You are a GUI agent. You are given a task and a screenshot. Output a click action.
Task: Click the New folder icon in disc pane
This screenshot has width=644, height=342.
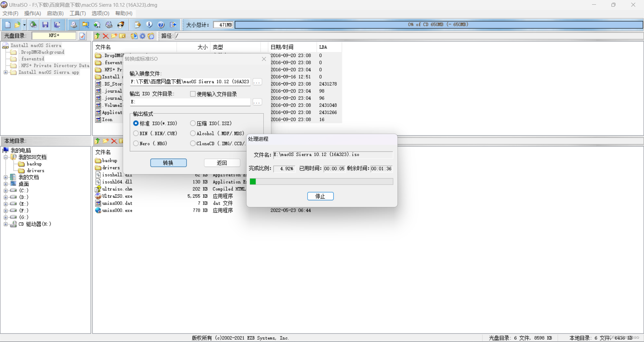[x=114, y=36]
